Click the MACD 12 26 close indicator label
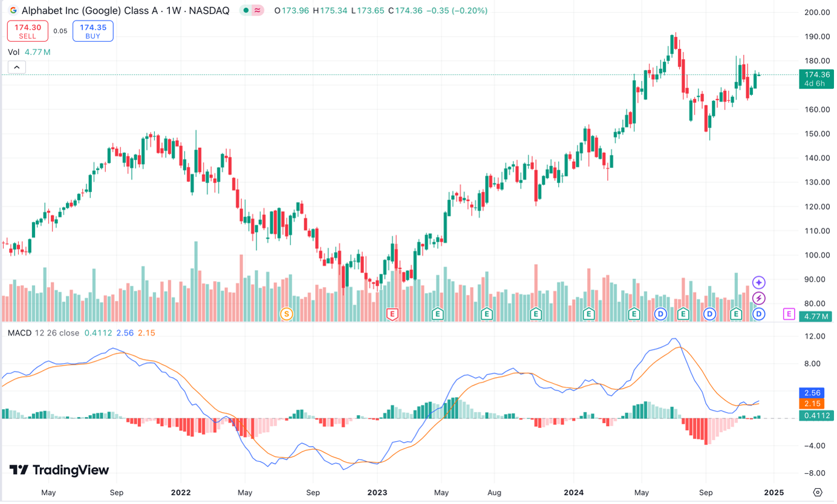Image resolution: width=837 pixels, height=504 pixels. click(x=42, y=333)
